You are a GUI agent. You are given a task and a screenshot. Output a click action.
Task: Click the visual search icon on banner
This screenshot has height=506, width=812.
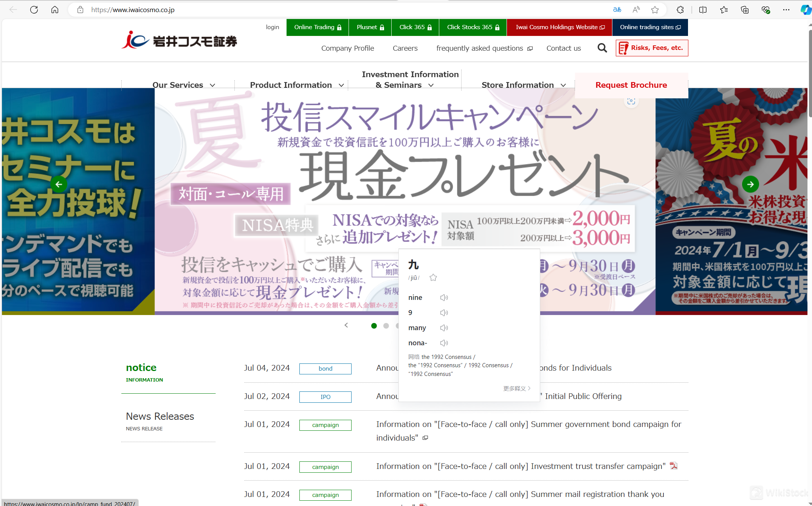click(631, 101)
